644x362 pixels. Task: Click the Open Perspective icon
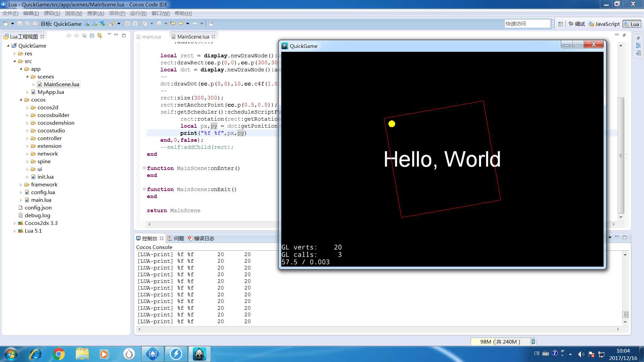point(560,24)
